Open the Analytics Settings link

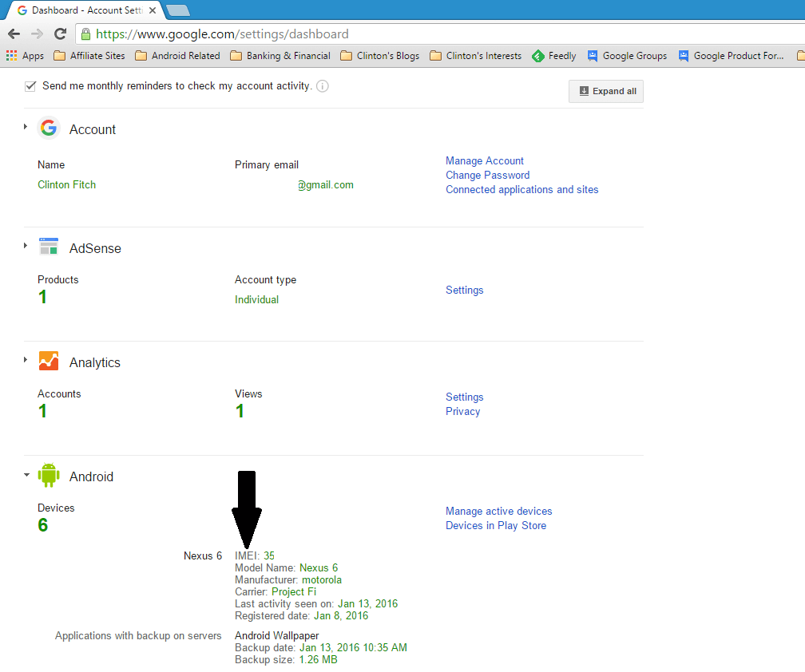point(465,397)
